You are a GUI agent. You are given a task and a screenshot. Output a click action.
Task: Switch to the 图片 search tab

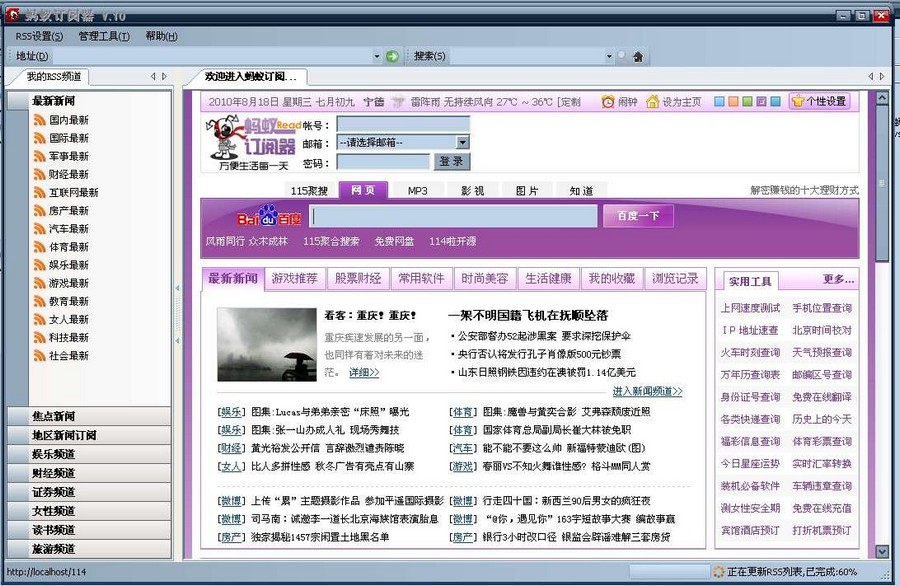[527, 191]
